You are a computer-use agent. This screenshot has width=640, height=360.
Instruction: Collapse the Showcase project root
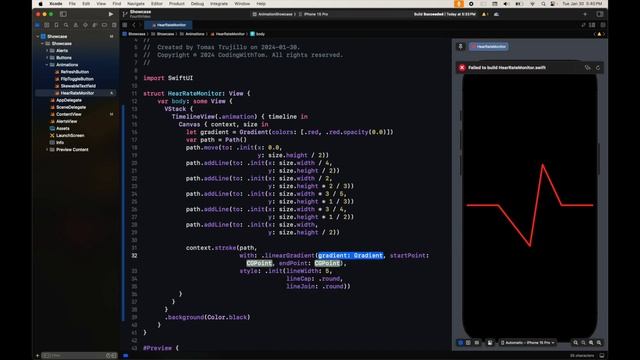click(38, 36)
